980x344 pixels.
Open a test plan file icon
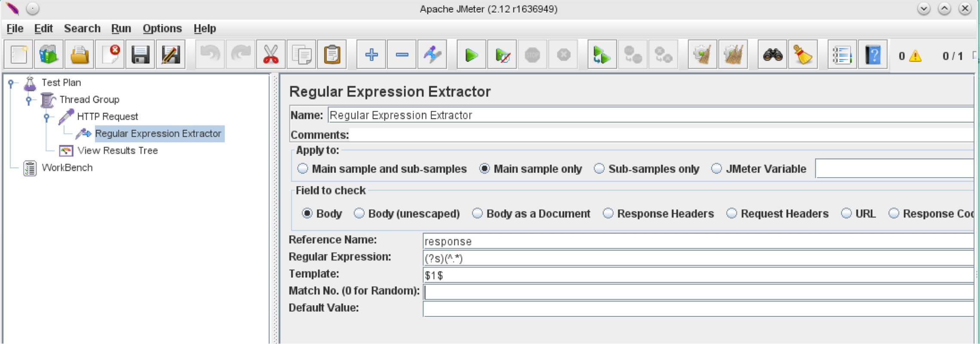pos(80,55)
